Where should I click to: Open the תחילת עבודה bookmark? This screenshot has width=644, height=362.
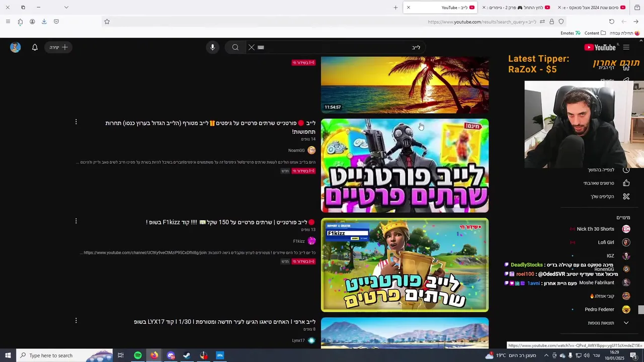click(x=624, y=33)
